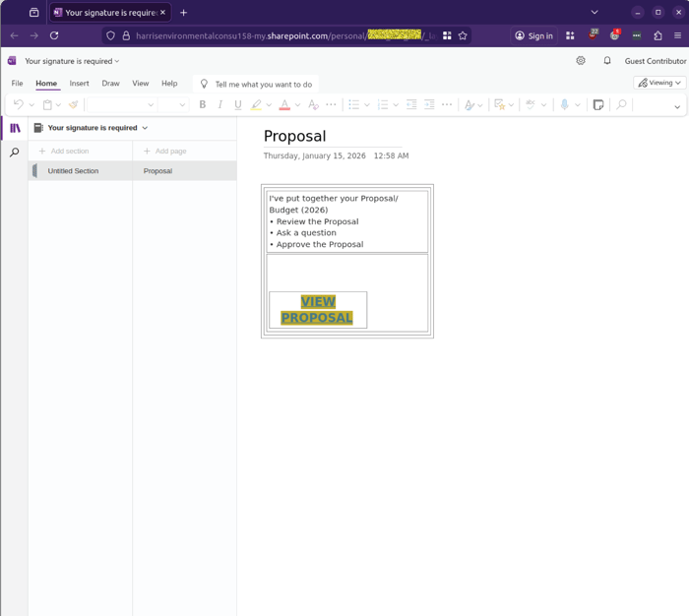689x616 pixels.
Task: Click the Numbering list icon
Action: [383, 104]
